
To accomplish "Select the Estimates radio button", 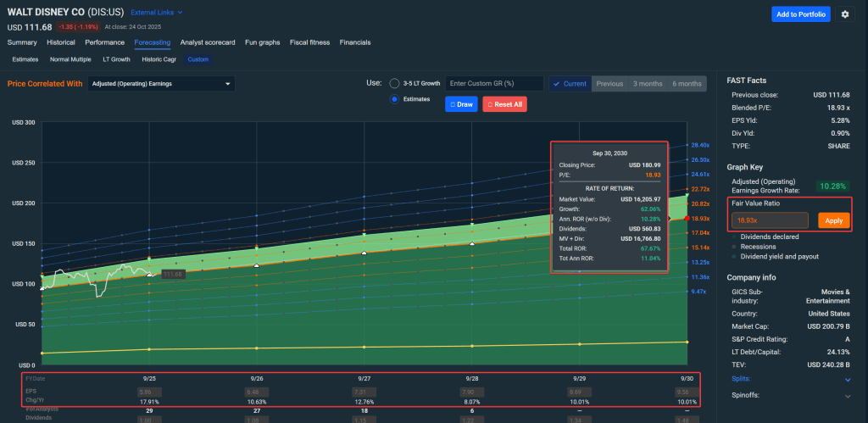I will point(394,99).
